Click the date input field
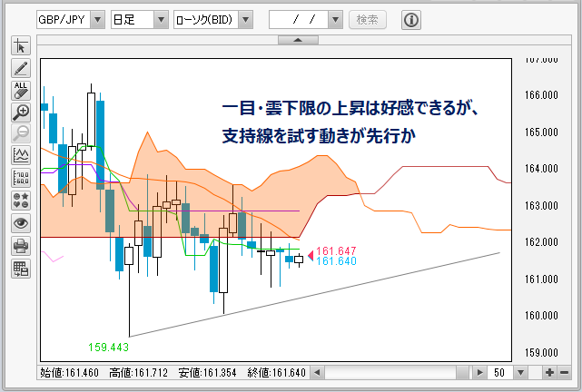Screen dimensions: 582x392 (299, 20)
